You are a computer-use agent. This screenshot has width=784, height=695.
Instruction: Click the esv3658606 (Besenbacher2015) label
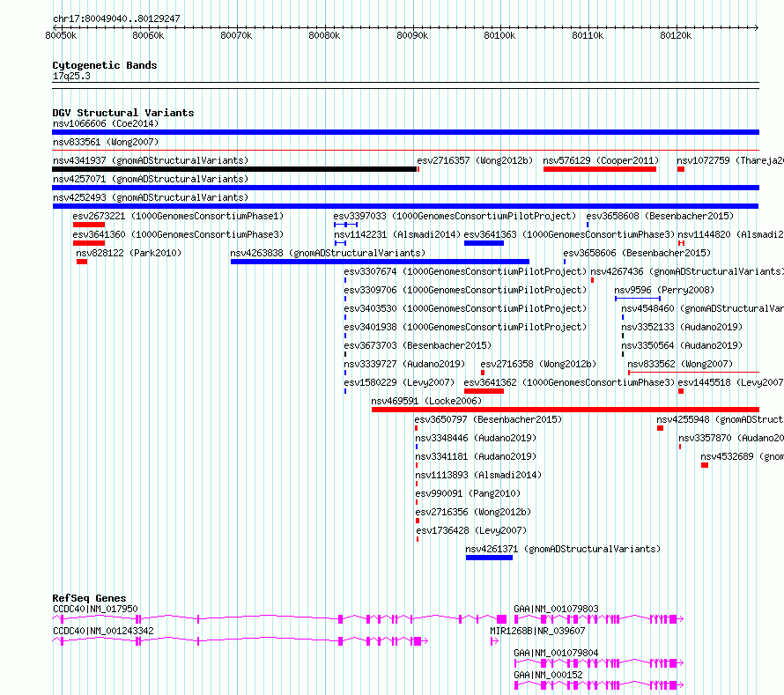coord(637,253)
